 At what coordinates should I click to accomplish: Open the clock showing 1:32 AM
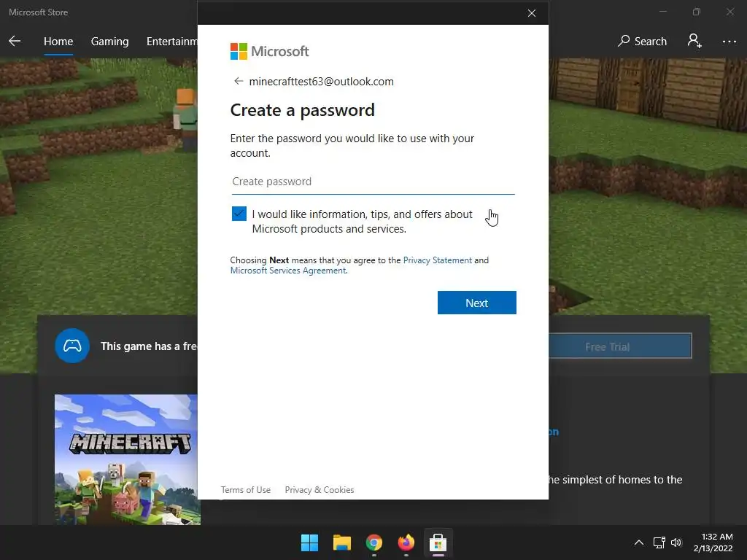point(713,542)
